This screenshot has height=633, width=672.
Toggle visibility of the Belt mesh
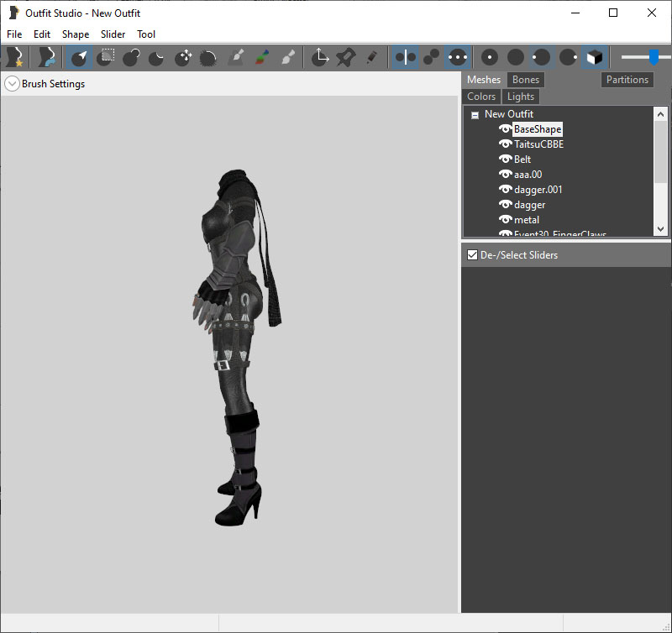(506, 159)
